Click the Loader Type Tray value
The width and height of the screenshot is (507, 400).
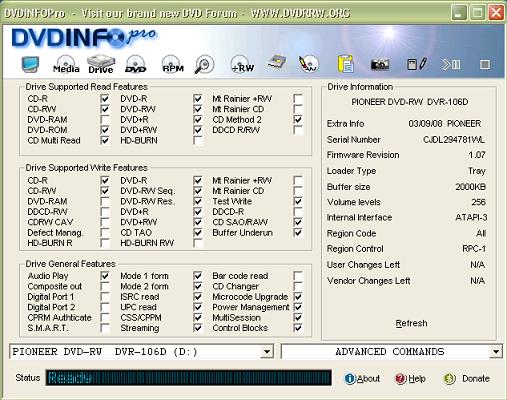(x=477, y=171)
